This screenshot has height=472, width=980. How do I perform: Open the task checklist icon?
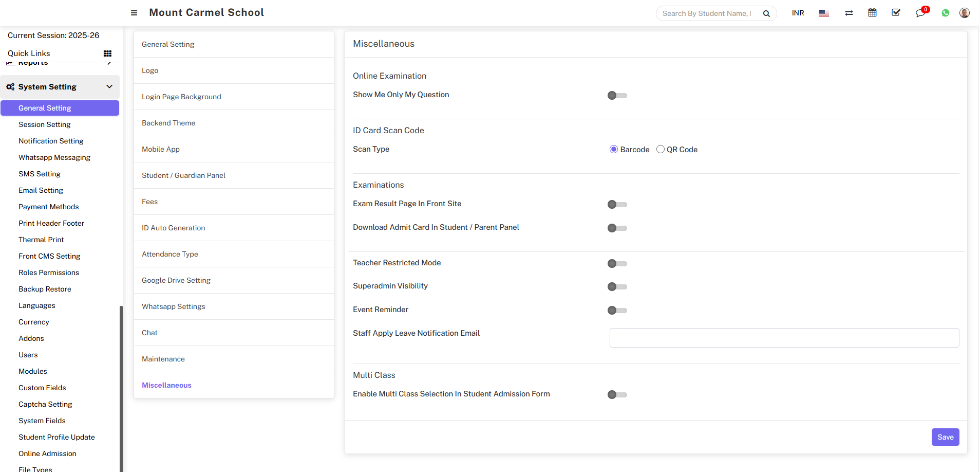(x=896, y=13)
